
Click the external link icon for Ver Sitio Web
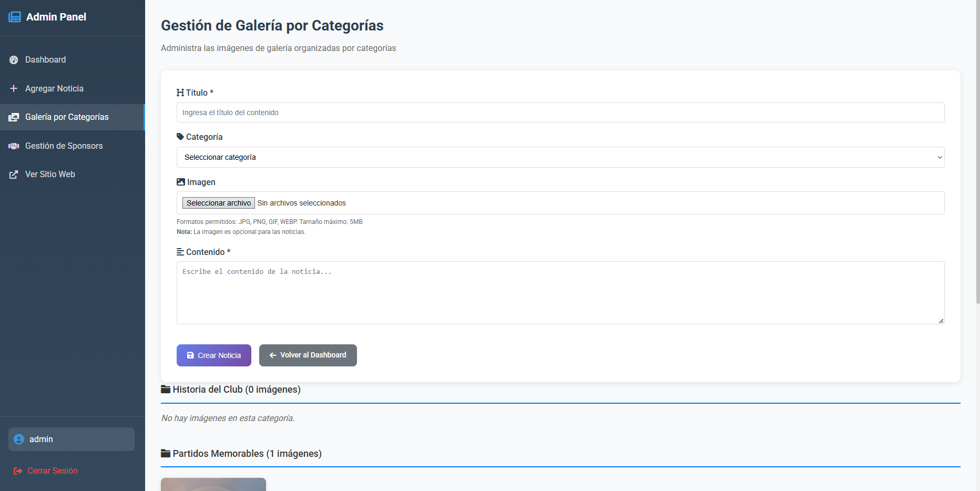point(14,175)
